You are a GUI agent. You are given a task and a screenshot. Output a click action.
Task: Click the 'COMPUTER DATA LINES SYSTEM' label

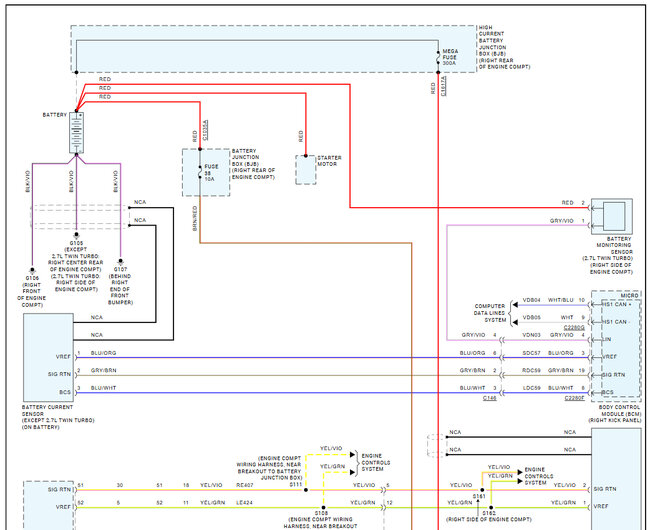(x=490, y=313)
